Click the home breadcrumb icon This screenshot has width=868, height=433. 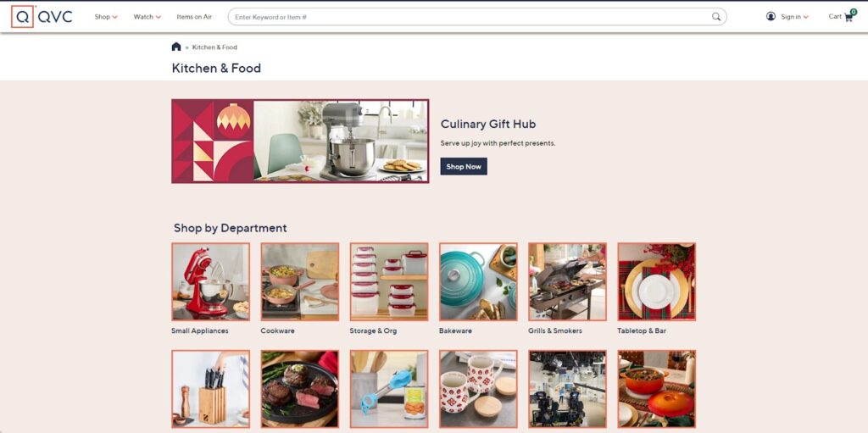click(x=176, y=47)
